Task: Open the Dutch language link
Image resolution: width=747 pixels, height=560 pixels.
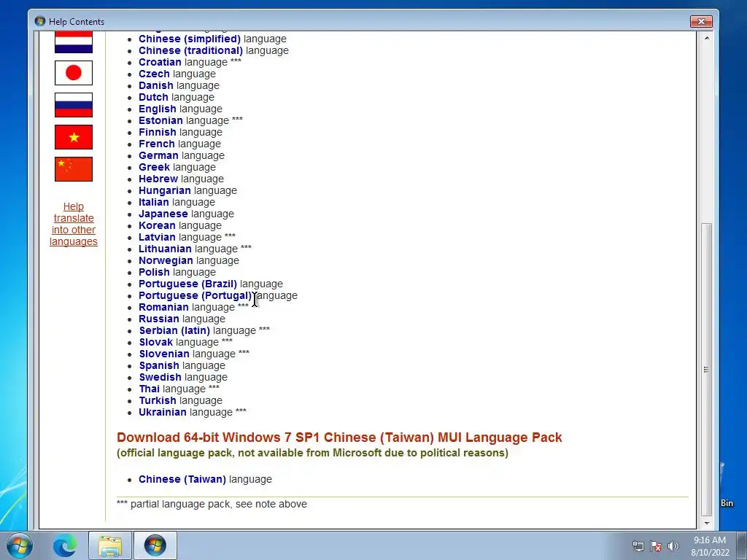Action: click(x=153, y=97)
